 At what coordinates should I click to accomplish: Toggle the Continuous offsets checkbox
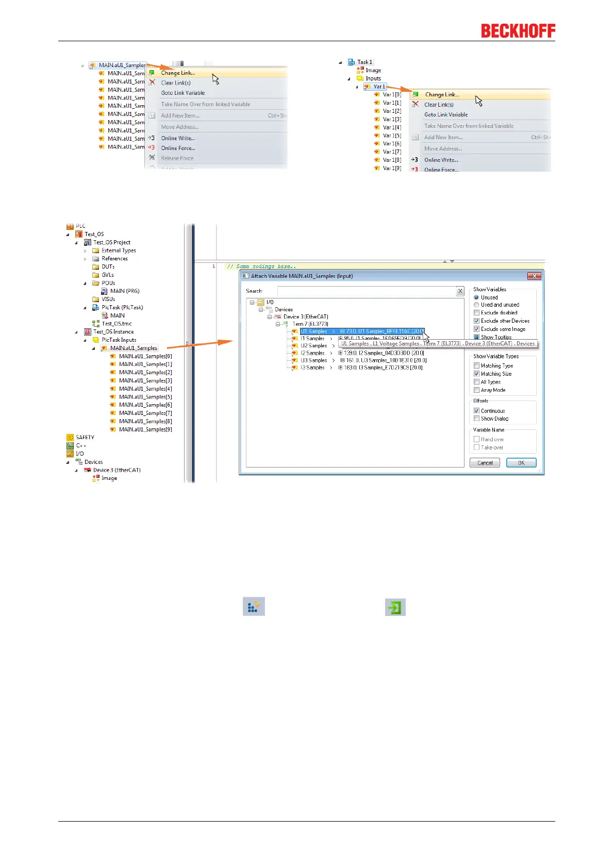click(476, 411)
